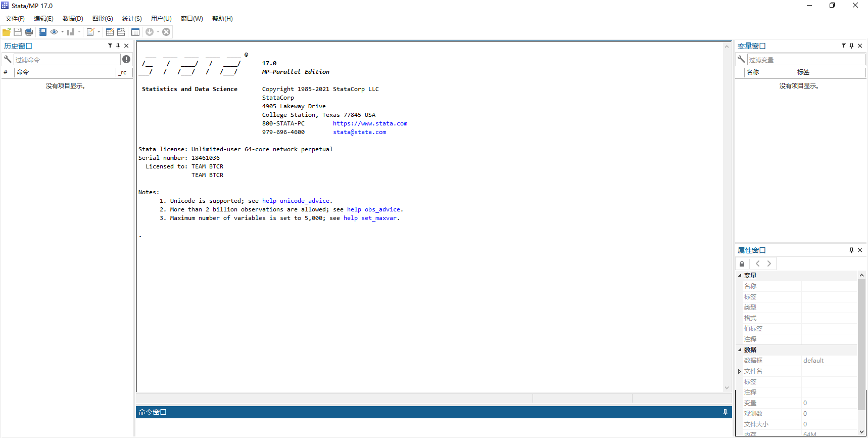Open the 统计(S) menu
This screenshot has width=868, height=438.
[x=132, y=19]
